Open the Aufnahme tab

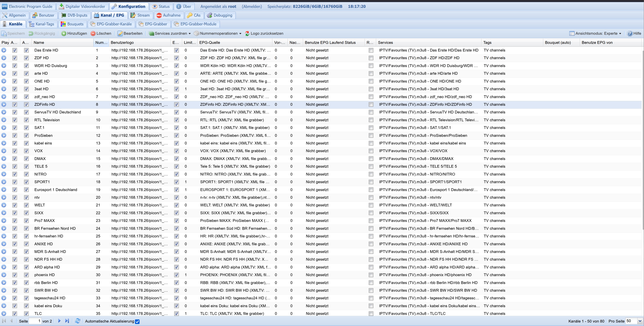(169, 15)
